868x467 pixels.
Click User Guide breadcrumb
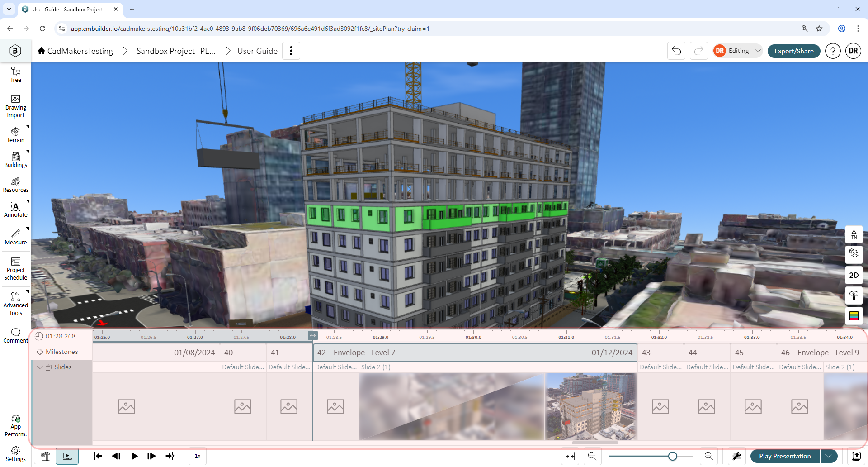tap(257, 51)
